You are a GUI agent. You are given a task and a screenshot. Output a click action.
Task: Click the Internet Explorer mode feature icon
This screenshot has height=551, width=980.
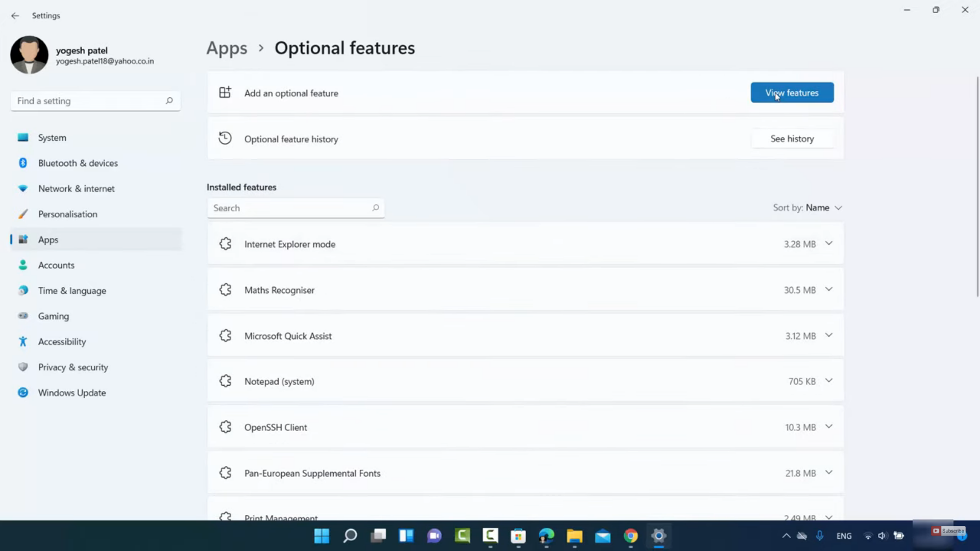tap(225, 244)
